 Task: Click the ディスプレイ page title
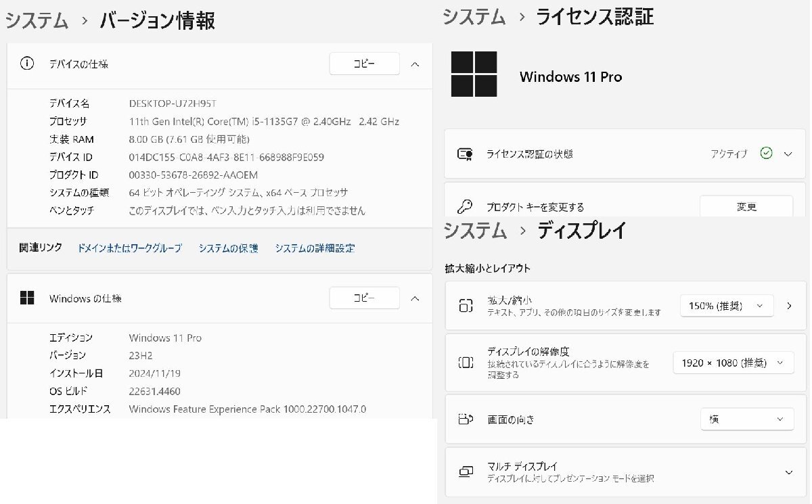click(x=582, y=231)
